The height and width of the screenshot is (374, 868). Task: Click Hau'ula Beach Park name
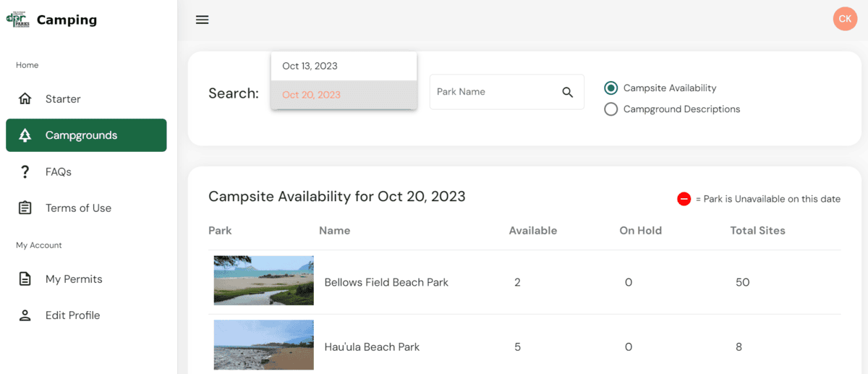[372, 347]
